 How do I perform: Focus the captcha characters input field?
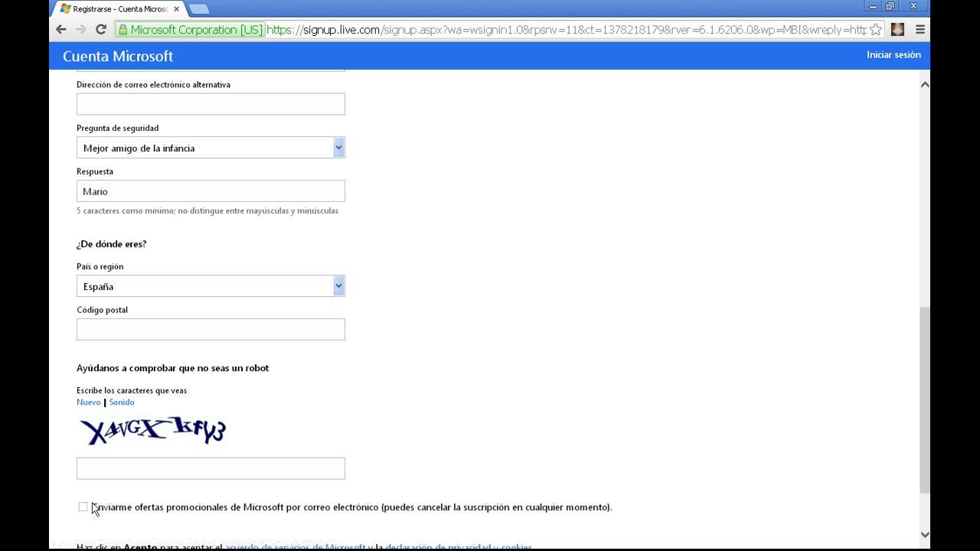coord(211,468)
